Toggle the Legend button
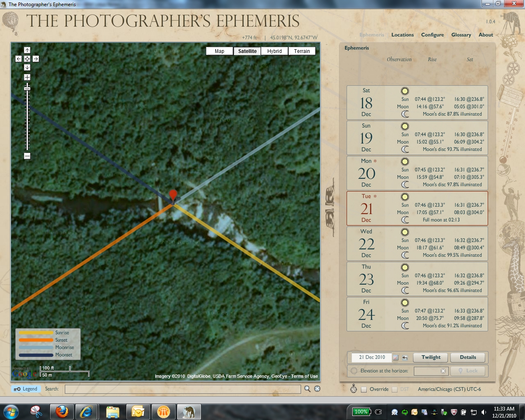 tap(26, 389)
